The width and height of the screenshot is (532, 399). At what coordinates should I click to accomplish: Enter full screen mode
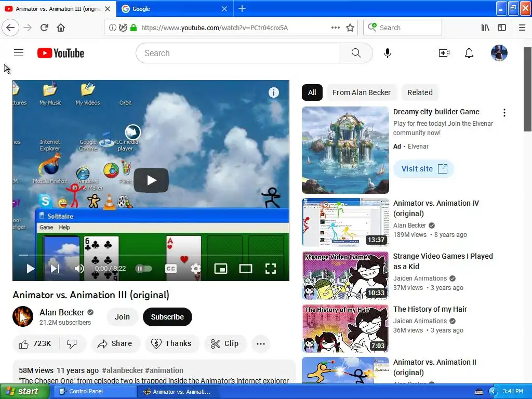[270, 269]
